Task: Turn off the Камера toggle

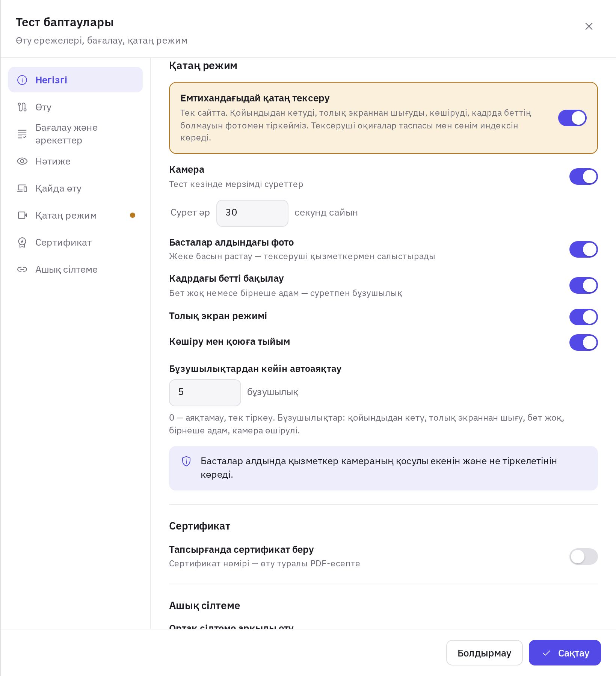Action: 583,177
